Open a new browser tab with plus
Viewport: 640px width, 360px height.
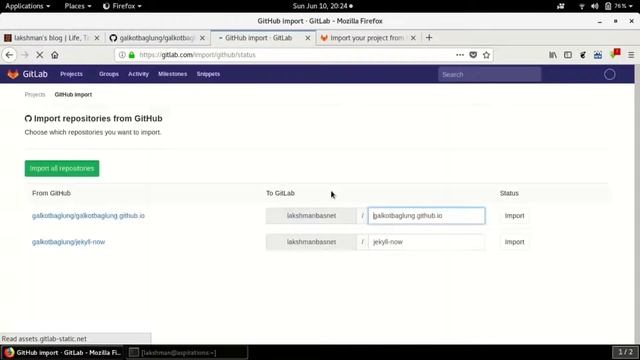click(x=429, y=38)
